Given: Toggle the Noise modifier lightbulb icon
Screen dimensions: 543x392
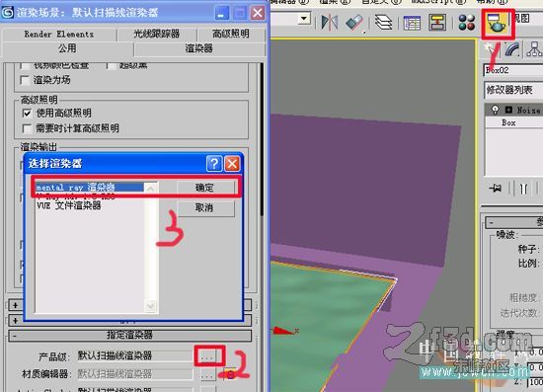Looking at the screenshot, I should (495, 111).
